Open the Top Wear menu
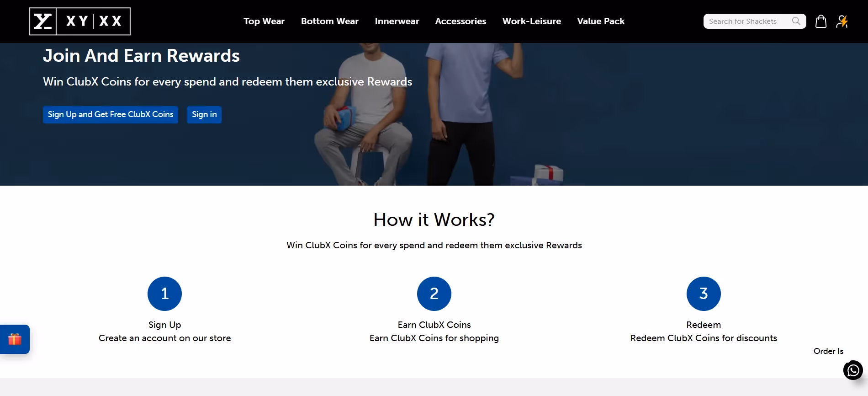Image resolution: width=868 pixels, height=396 pixels. click(264, 21)
